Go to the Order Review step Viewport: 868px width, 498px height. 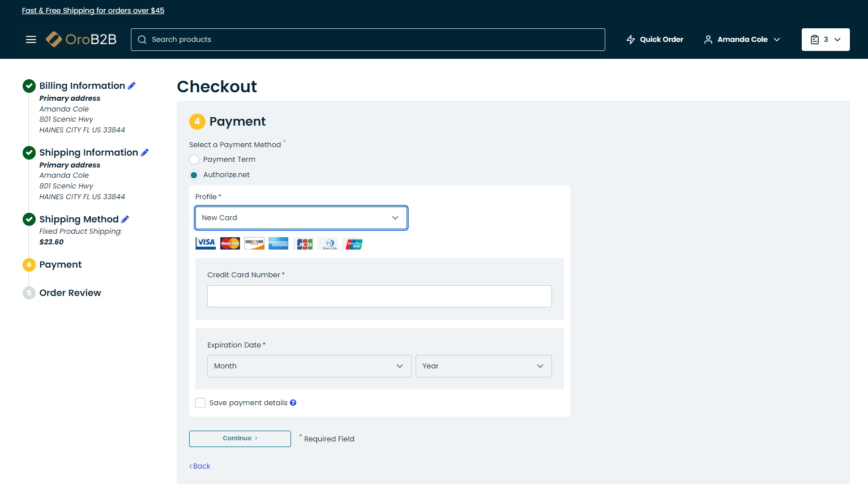70,293
